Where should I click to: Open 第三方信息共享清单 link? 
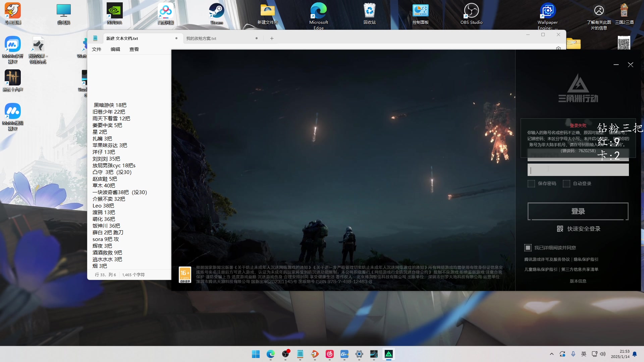point(580,269)
